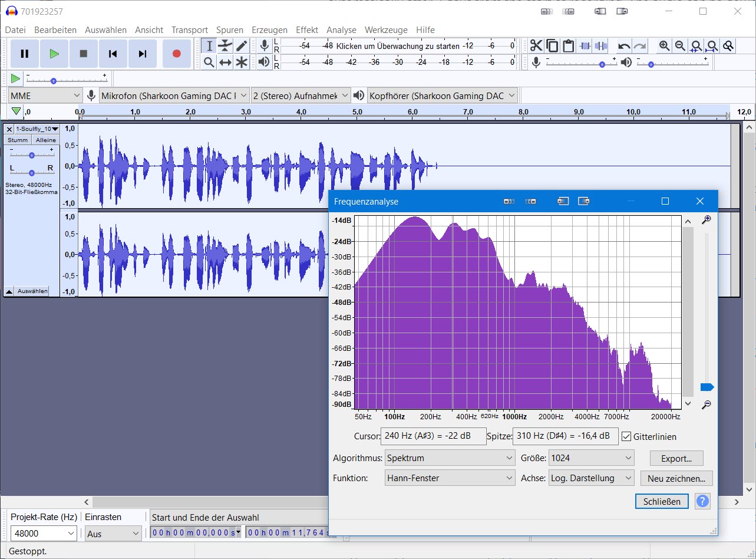Click the track pan L/R slider knob
The image size is (756, 559).
(32, 172)
